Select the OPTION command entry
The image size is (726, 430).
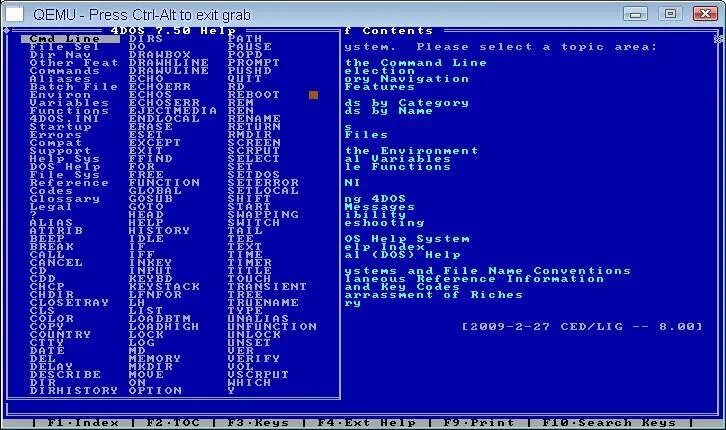coord(155,391)
